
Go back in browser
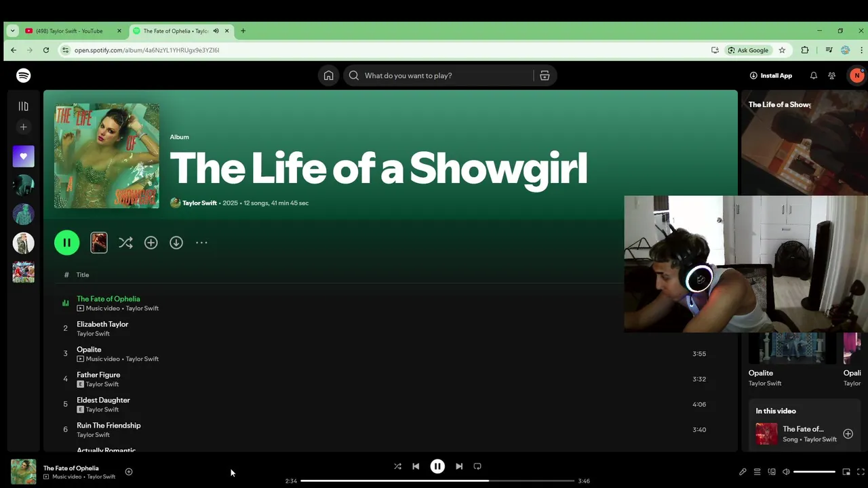(14, 50)
